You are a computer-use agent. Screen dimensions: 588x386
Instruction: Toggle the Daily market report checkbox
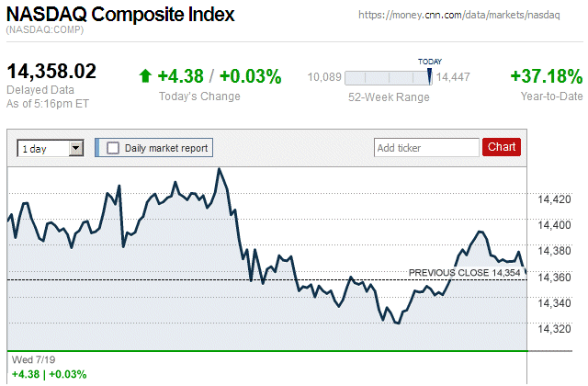[x=113, y=147]
